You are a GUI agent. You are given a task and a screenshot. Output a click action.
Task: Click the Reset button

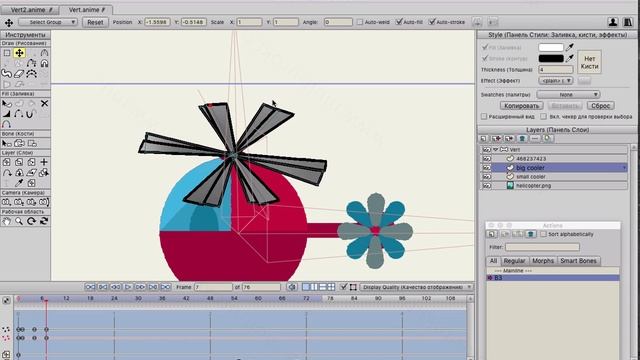click(96, 22)
